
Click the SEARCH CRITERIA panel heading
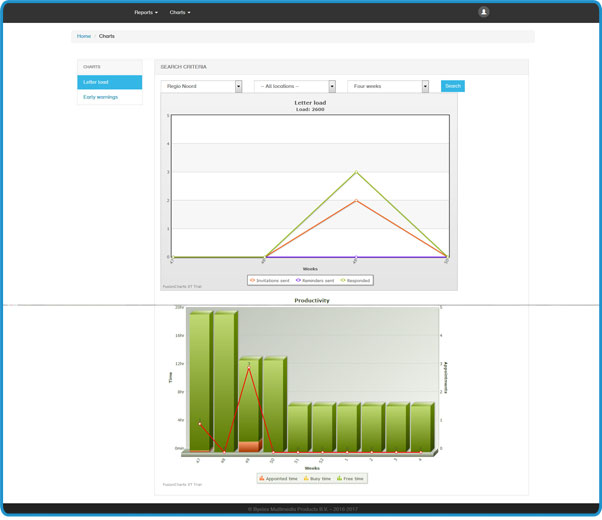(184, 67)
